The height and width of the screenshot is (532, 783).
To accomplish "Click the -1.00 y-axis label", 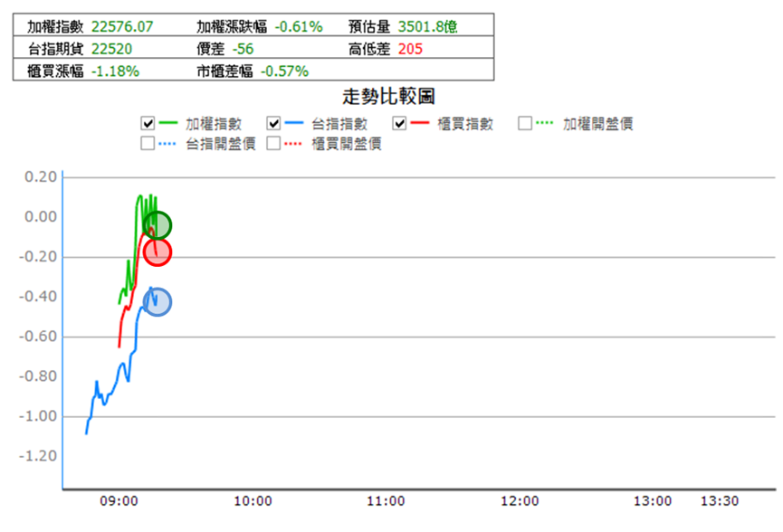I will pyautogui.click(x=38, y=416).
